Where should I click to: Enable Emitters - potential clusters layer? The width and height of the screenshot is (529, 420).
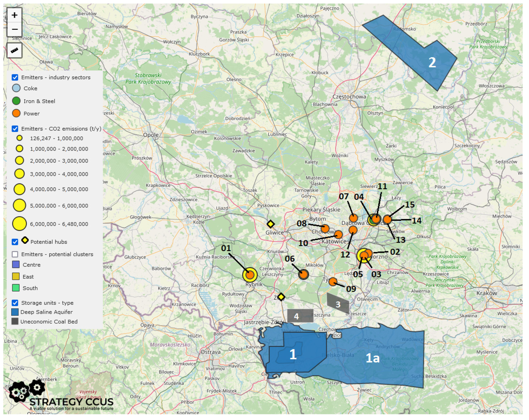coord(15,254)
